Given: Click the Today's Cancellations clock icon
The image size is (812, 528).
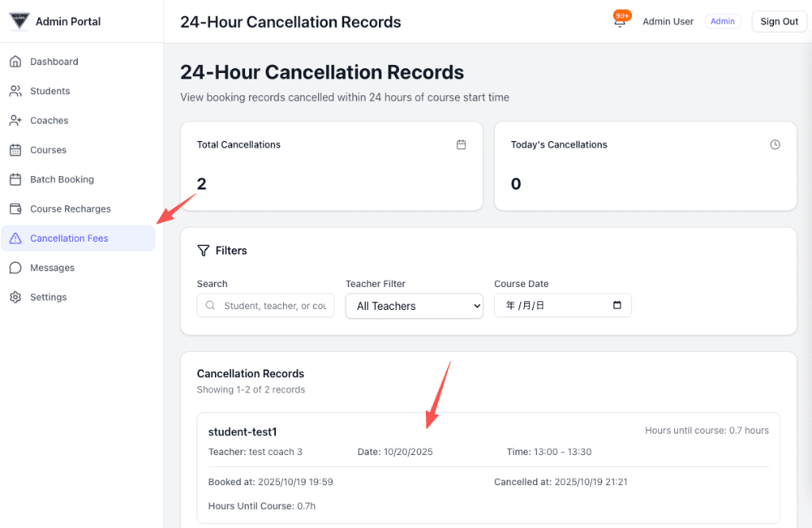Looking at the screenshot, I should (x=775, y=145).
